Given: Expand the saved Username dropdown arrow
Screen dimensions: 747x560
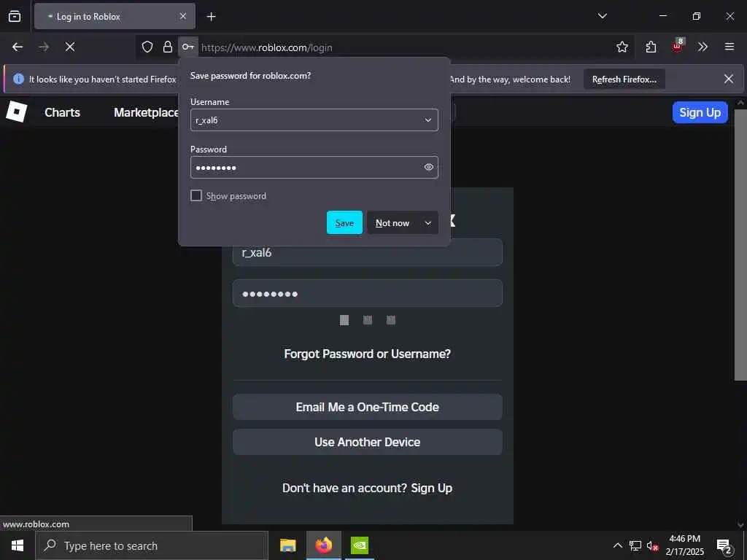Looking at the screenshot, I should pos(427,120).
